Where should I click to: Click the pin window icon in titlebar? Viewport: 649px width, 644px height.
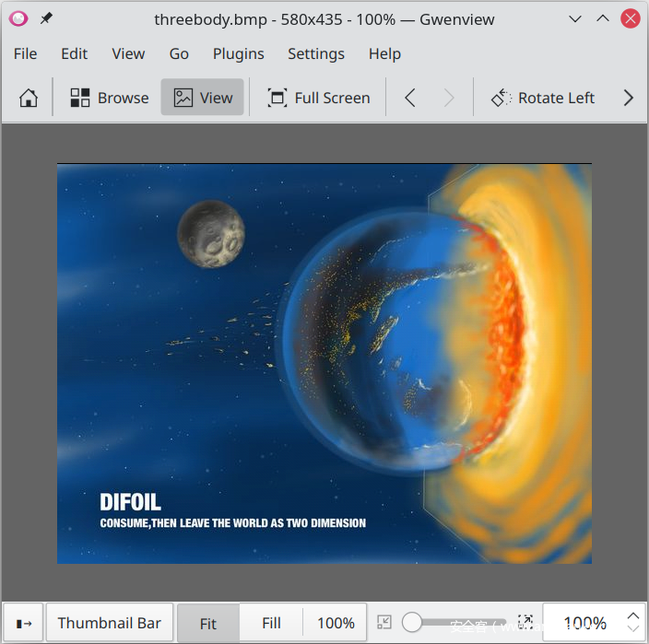(x=46, y=18)
